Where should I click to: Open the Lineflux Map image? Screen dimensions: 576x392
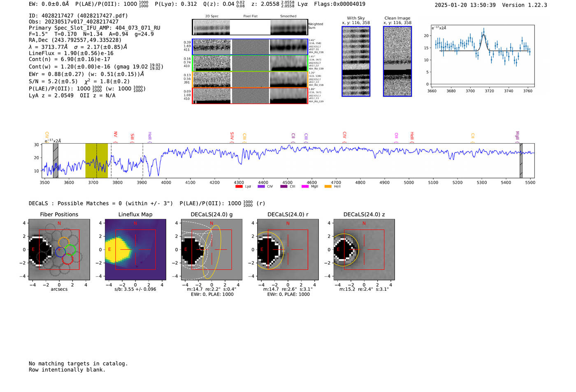click(x=135, y=250)
